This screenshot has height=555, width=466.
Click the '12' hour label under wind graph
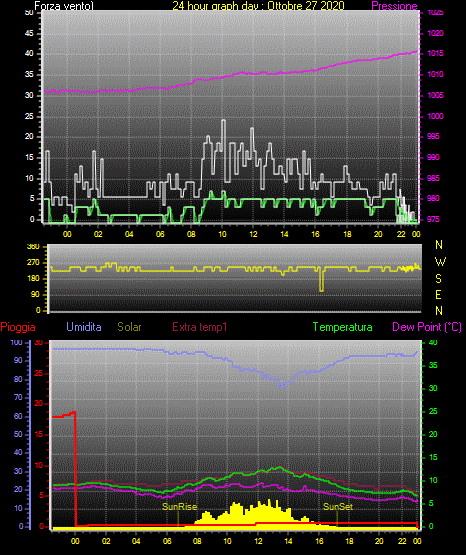253,234
